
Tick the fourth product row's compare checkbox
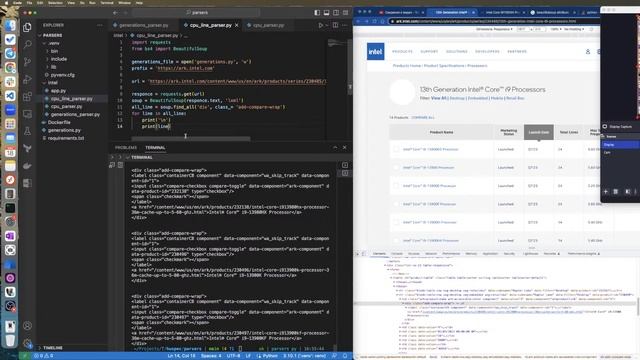click(396, 204)
